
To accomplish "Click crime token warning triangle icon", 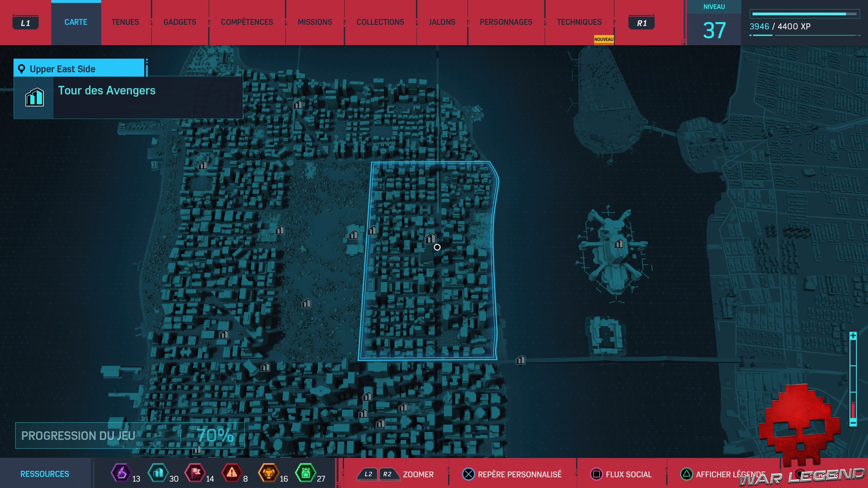I will click(231, 473).
